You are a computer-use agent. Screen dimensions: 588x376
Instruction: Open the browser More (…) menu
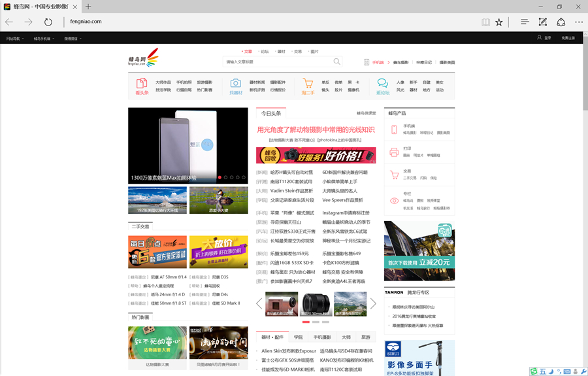pyautogui.click(x=579, y=22)
